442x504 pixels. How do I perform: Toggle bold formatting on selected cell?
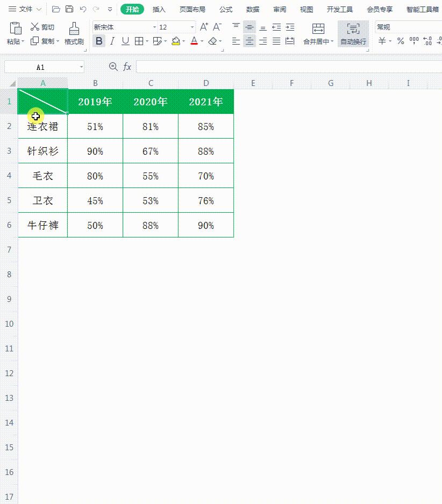98,41
